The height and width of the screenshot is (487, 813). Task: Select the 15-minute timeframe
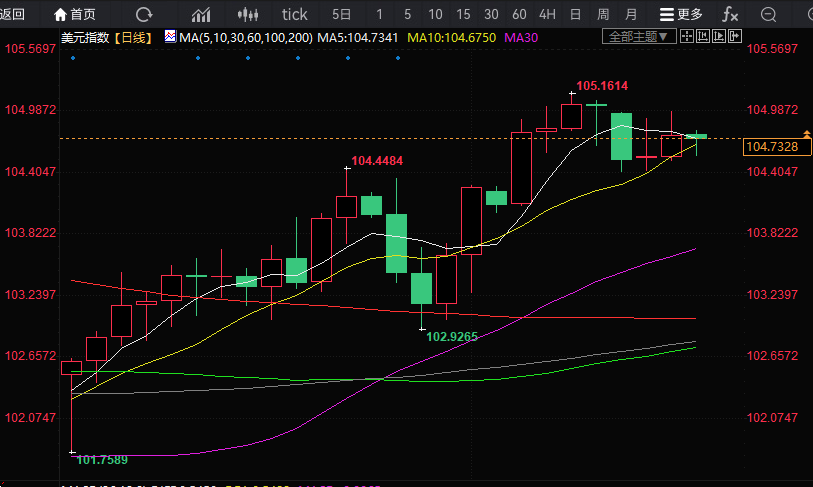coord(464,15)
